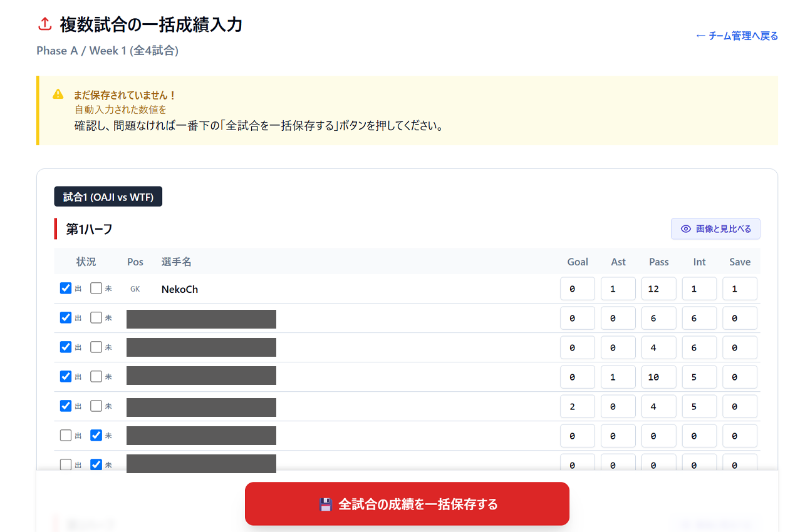Click the Goal column header
The width and height of the screenshot is (810, 532).
(578, 262)
